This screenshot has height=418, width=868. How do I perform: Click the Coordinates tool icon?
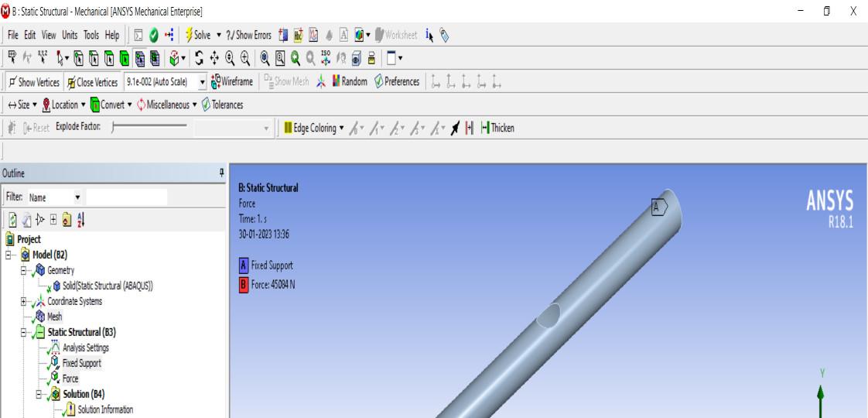click(43, 58)
